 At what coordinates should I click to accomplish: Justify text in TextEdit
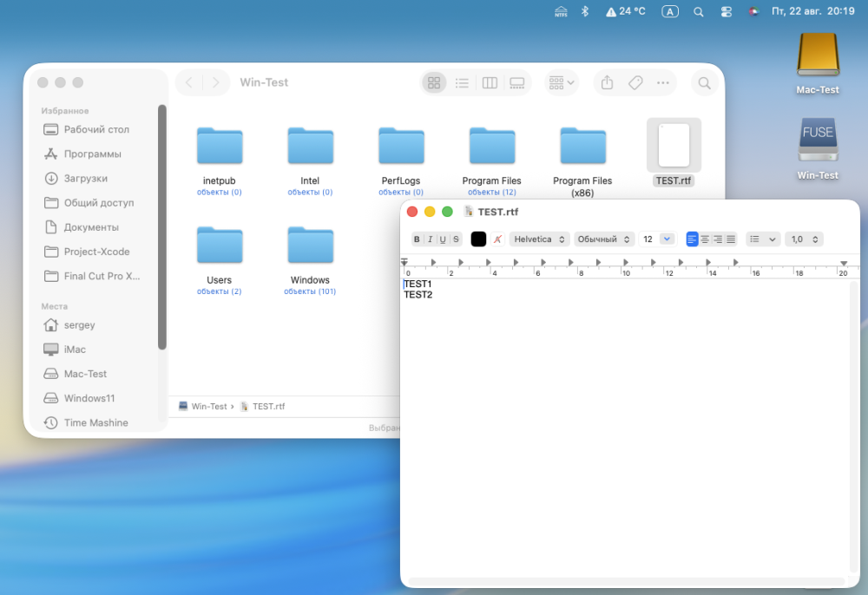tap(731, 239)
